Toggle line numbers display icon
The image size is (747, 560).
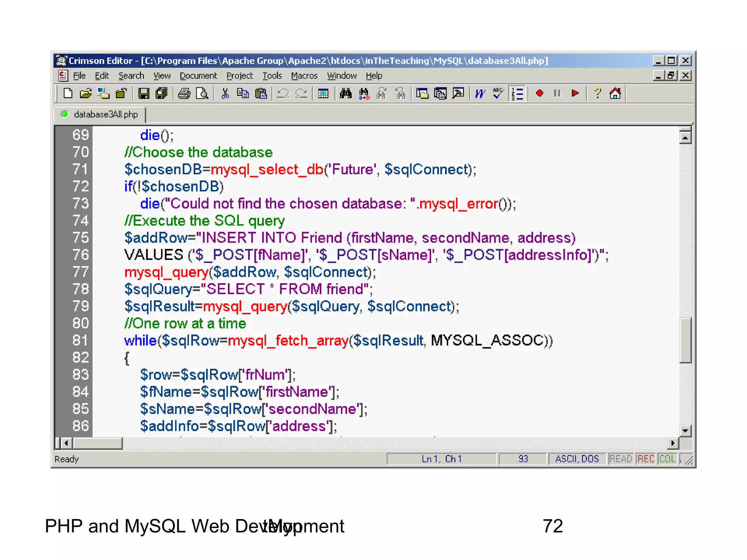517,94
